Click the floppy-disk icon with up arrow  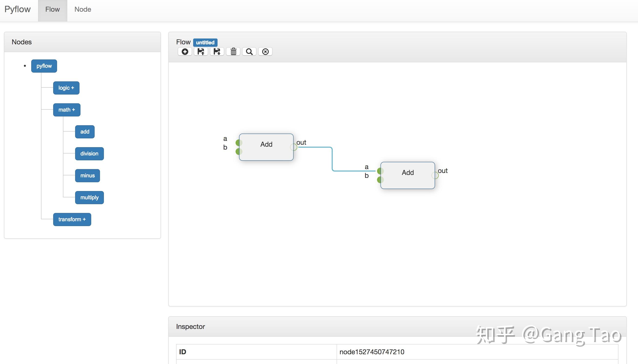(x=201, y=51)
